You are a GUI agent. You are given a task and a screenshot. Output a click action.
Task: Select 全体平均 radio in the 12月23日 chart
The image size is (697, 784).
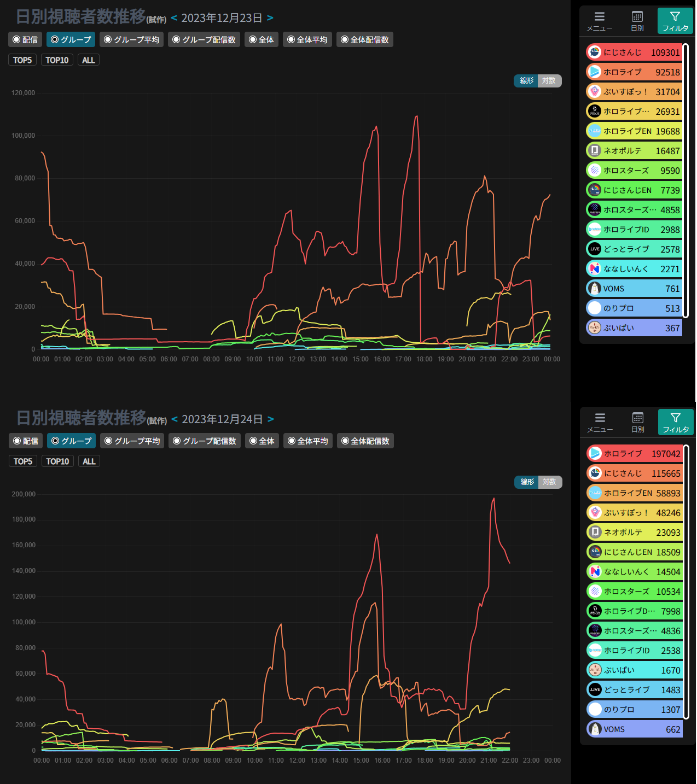pyautogui.click(x=307, y=39)
